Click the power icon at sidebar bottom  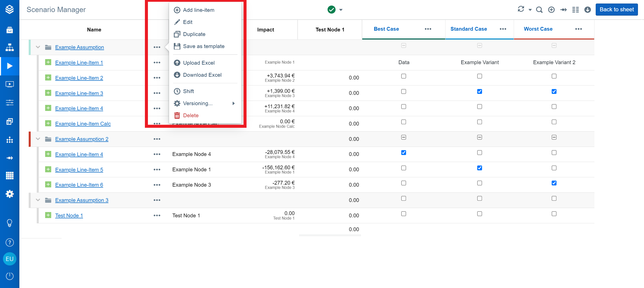(x=10, y=276)
